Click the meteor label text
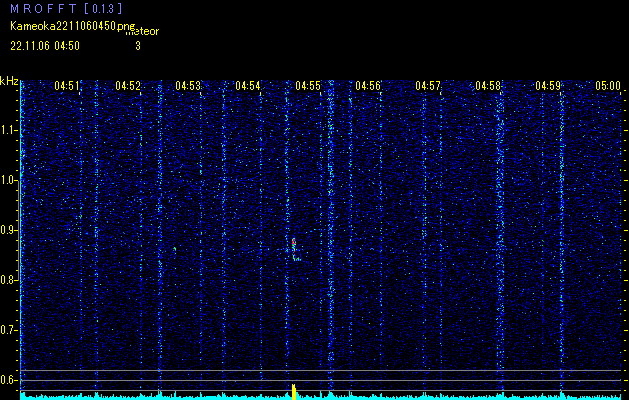Screen dimensions: 629x400 (x=142, y=31)
